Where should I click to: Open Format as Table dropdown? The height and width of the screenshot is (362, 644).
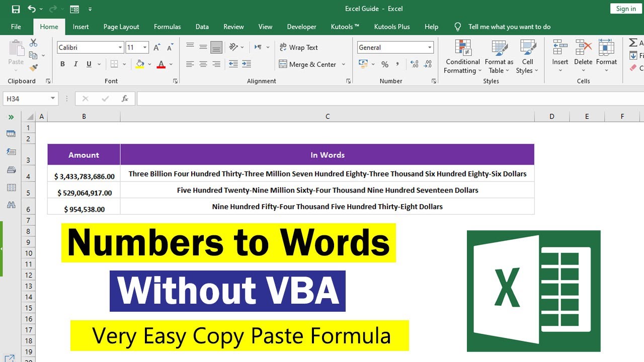(499, 56)
